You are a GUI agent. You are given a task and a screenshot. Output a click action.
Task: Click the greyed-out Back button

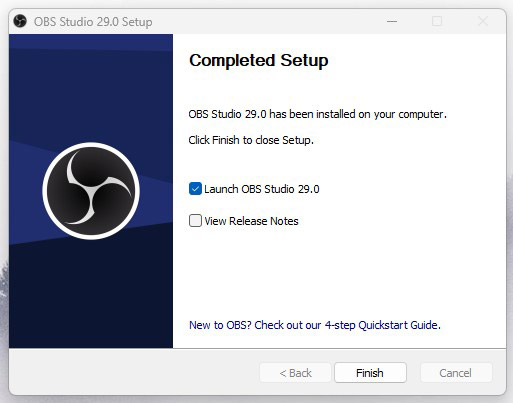pyautogui.click(x=295, y=373)
